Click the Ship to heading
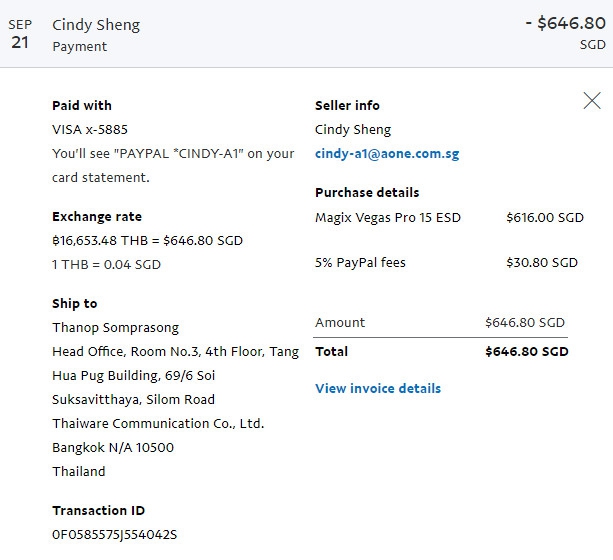This screenshot has width=613, height=560. (75, 303)
